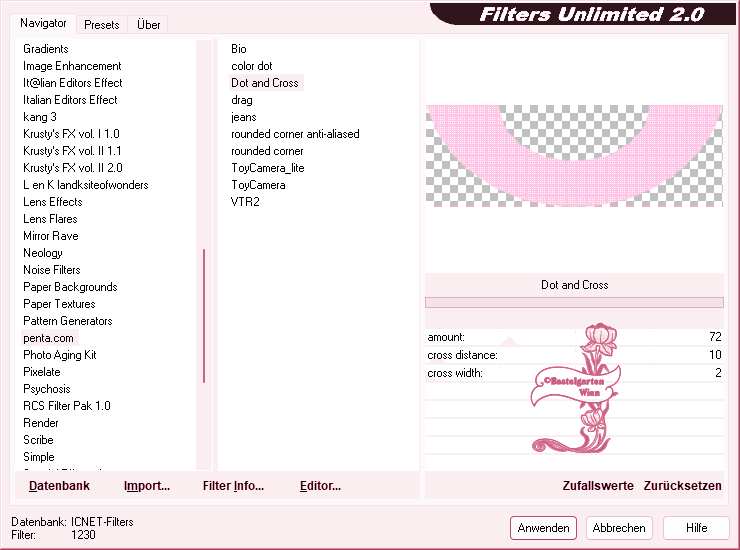Viewport: 740px width, 550px height.
Task: Click the cross distance value 10
Action: 715,355
